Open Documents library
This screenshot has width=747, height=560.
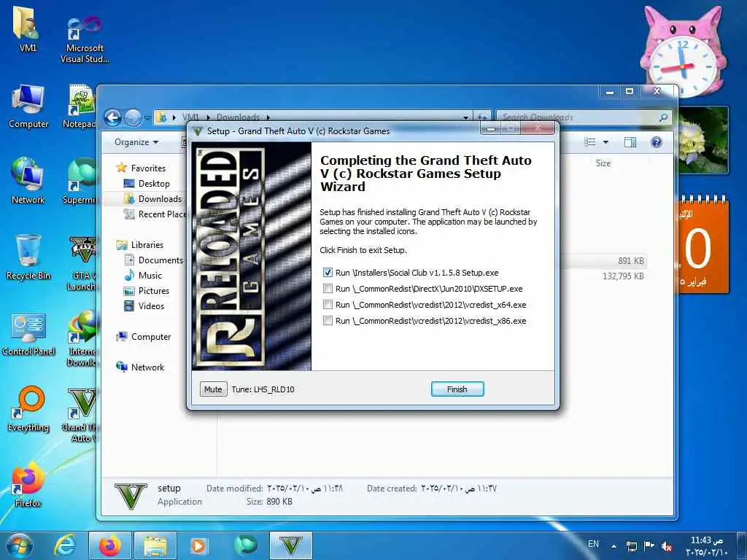[153, 260]
